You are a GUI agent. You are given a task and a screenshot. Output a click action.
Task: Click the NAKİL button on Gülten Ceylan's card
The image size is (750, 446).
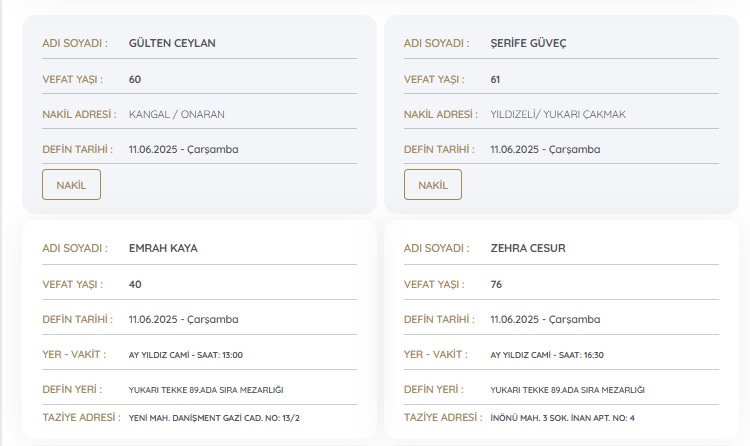pos(71,184)
